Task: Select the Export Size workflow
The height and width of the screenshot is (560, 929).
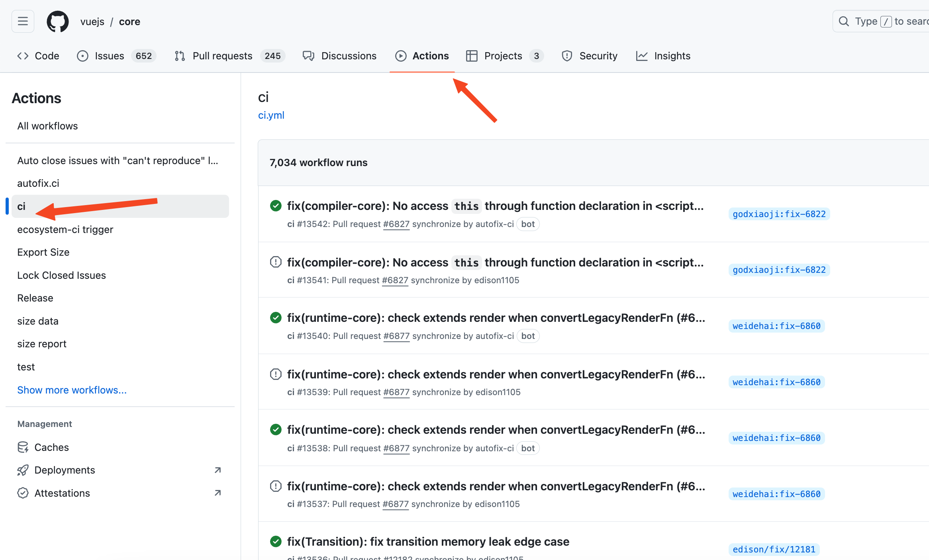Action: (43, 252)
